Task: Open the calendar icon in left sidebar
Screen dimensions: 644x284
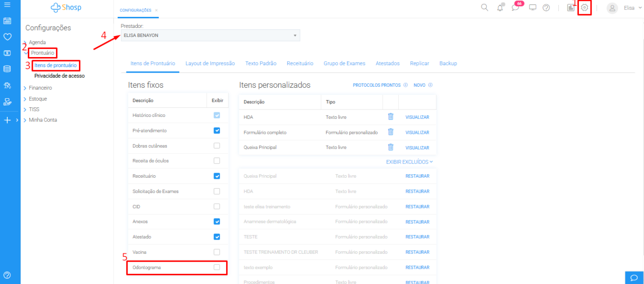Action: coord(7,21)
